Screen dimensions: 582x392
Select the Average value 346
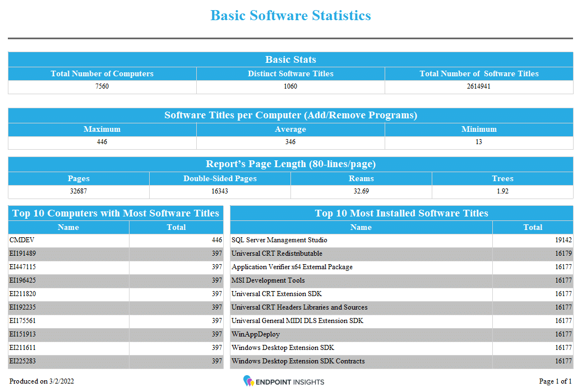[290, 142]
